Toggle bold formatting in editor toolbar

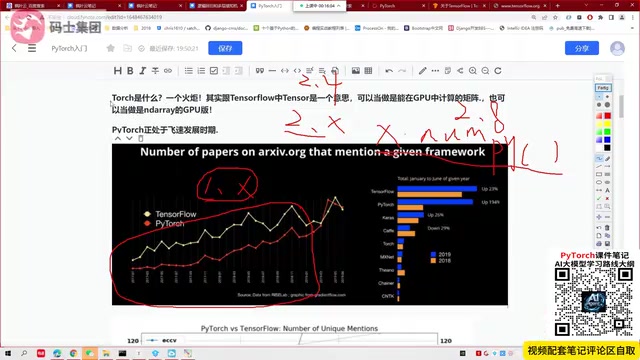[130, 71]
